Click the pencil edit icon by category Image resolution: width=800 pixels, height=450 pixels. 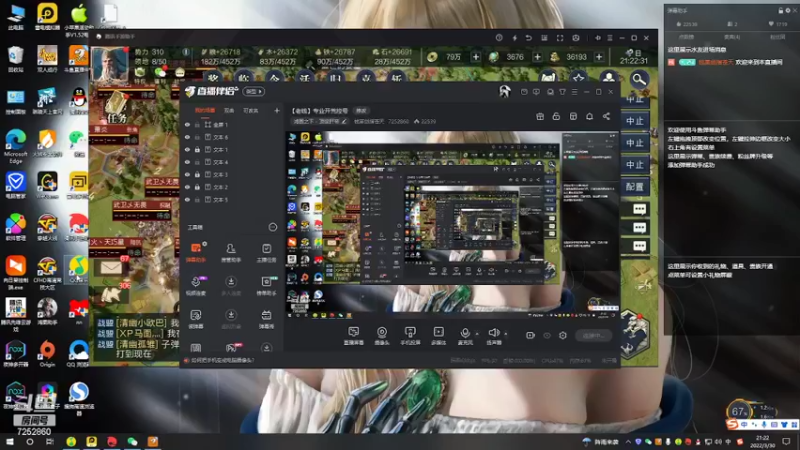pyautogui.click(x=344, y=121)
